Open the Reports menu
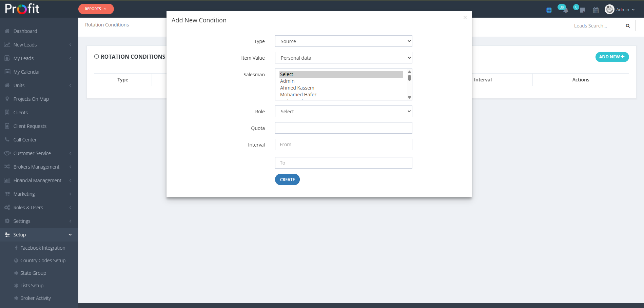 click(96, 9)
